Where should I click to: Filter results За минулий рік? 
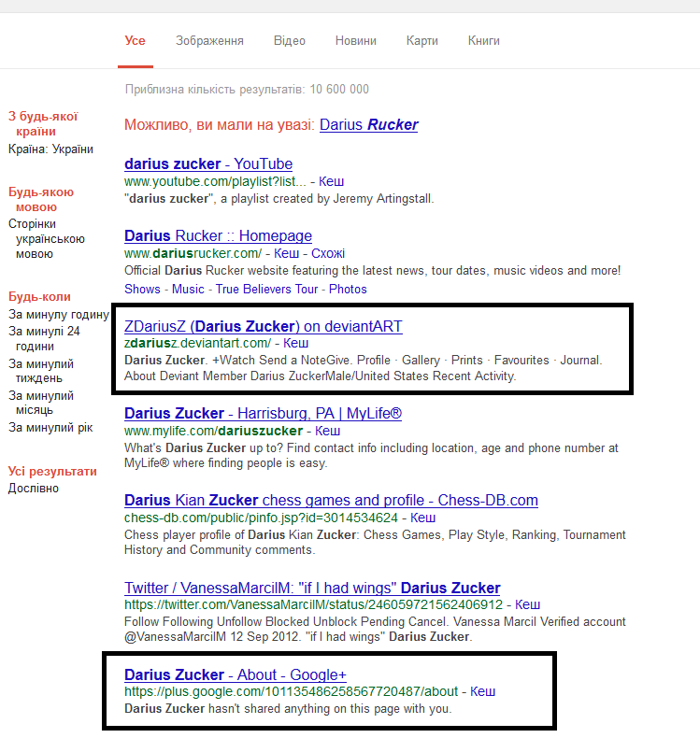point(50,428)
